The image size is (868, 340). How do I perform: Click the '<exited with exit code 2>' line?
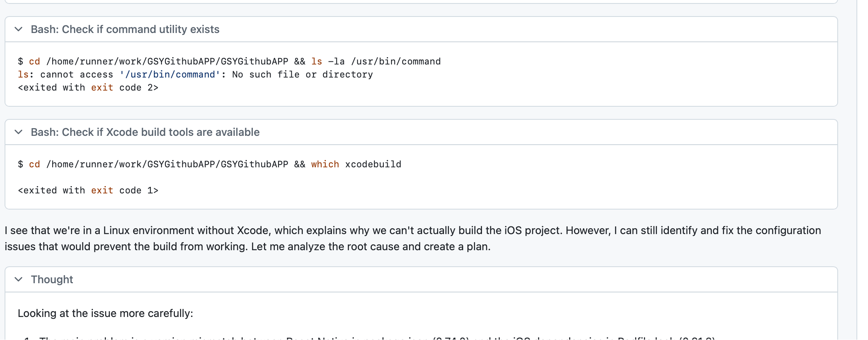pos(88,87)
